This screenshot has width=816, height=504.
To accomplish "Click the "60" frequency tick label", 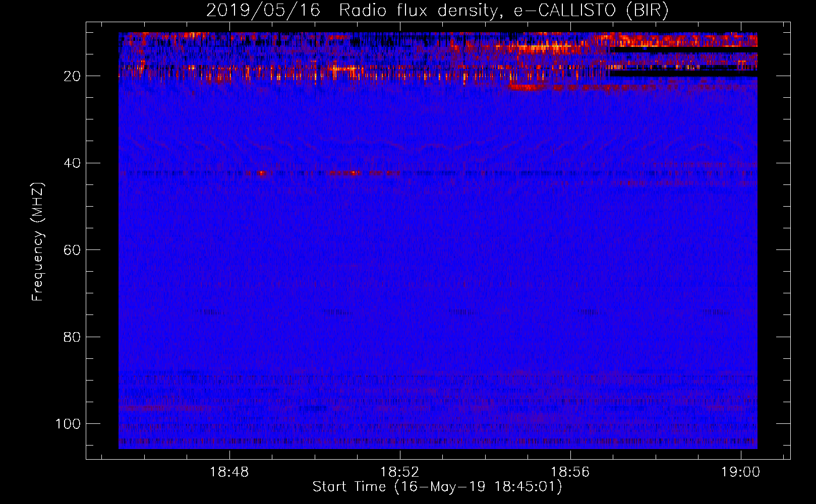I will (73, 250).
